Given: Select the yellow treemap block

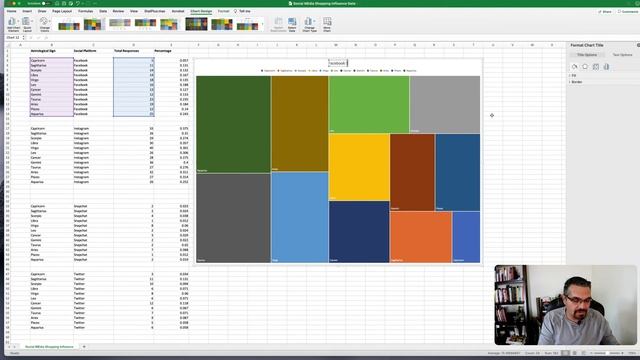Looking at the screenshot, I should [x=359, y=167].
